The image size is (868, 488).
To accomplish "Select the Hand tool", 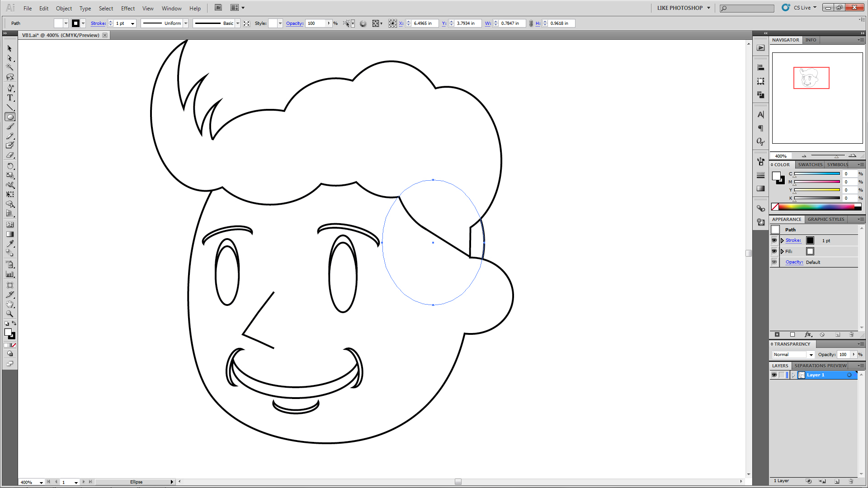I will tap(10, 304).
